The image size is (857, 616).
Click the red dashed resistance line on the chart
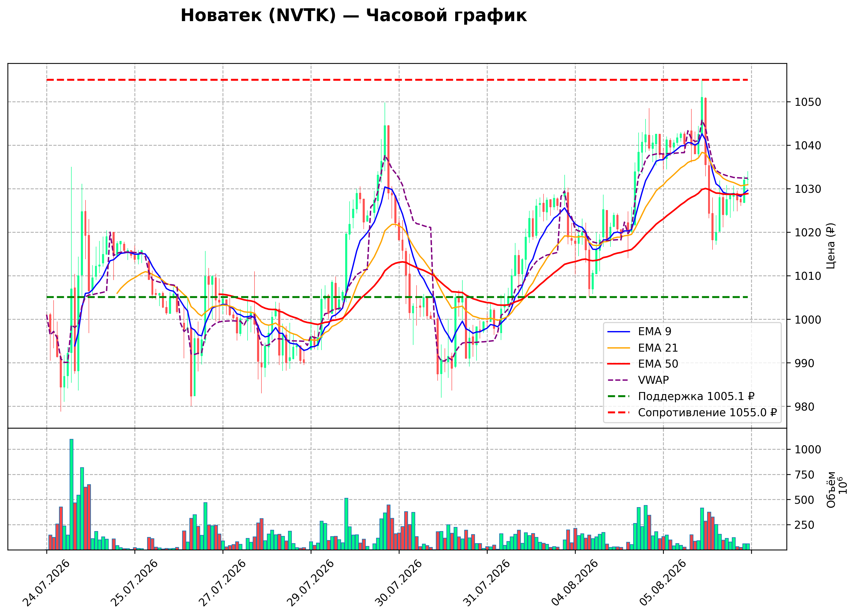click(397, 80)
